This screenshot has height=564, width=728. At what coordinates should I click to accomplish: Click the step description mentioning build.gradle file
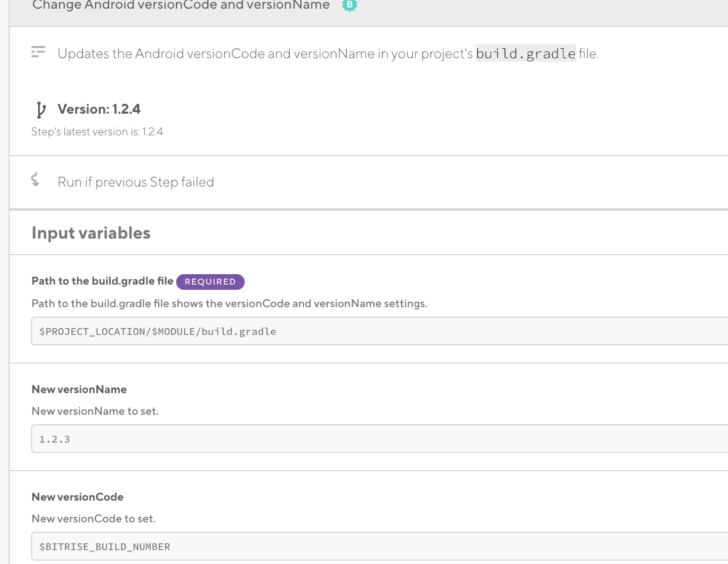click(328, 54)
